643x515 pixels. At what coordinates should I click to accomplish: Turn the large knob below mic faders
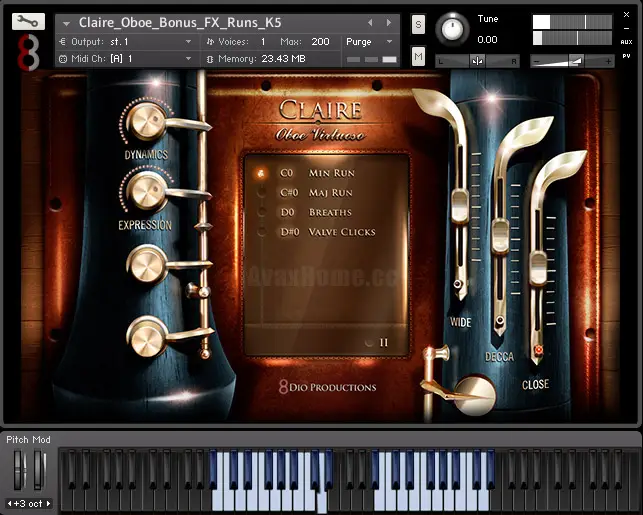coord(475,394)
